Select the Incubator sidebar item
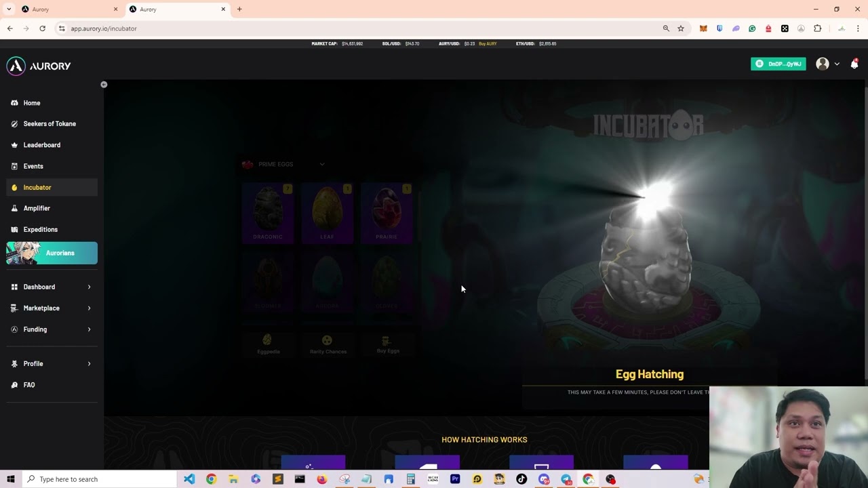The height and width of the screenshot is (488, 868). click(52, 187)
